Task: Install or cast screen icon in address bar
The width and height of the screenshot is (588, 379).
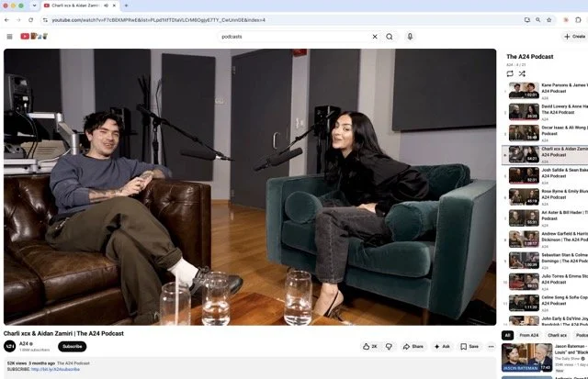Action: 527,20
